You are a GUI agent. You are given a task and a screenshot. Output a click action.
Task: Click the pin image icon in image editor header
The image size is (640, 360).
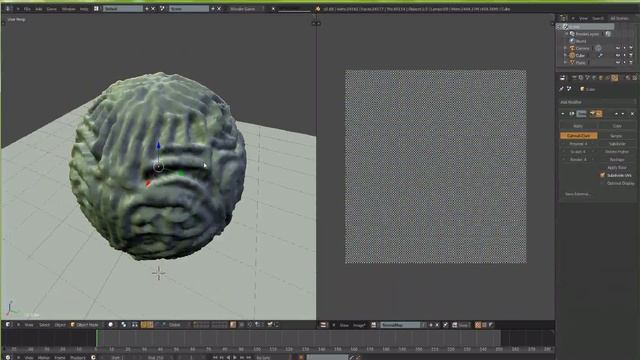coord(446,325)
